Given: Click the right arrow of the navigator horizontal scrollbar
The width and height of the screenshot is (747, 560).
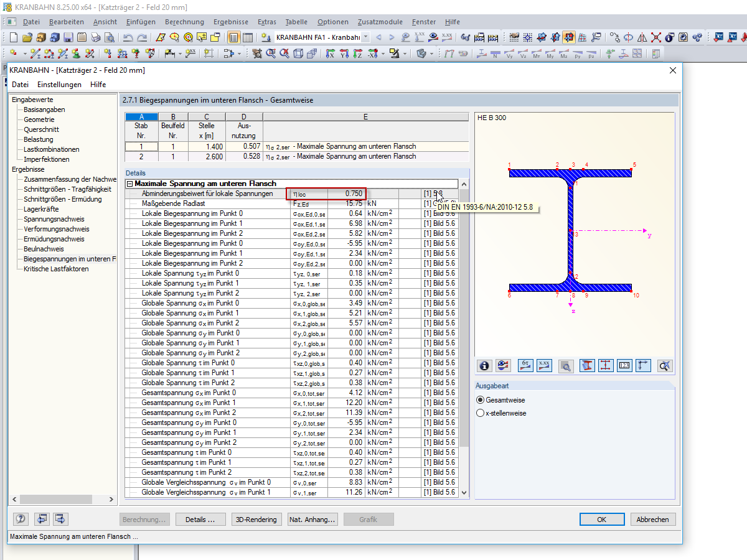Looking at the screenshot, I should click(111, 500).
